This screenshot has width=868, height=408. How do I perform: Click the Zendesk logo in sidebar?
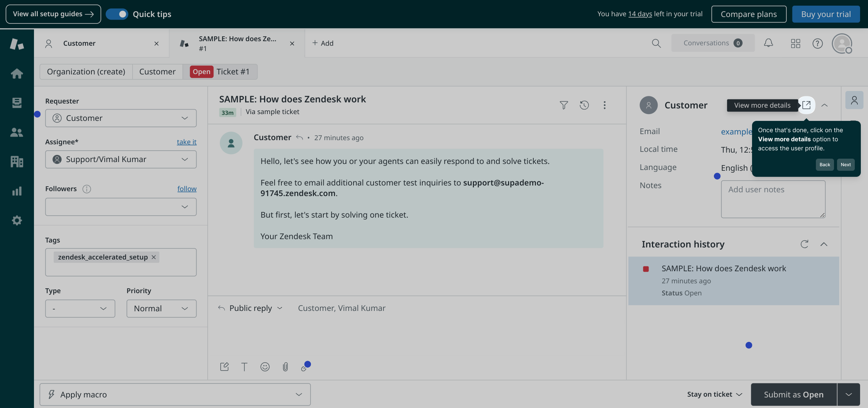pyautogui.click(x=17, y=44)
